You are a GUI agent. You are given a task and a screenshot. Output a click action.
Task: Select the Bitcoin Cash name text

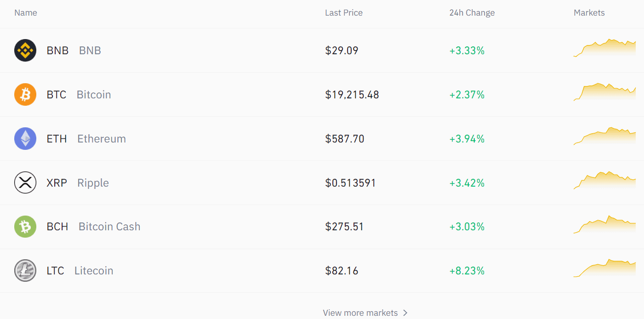(x=109, y=227)
